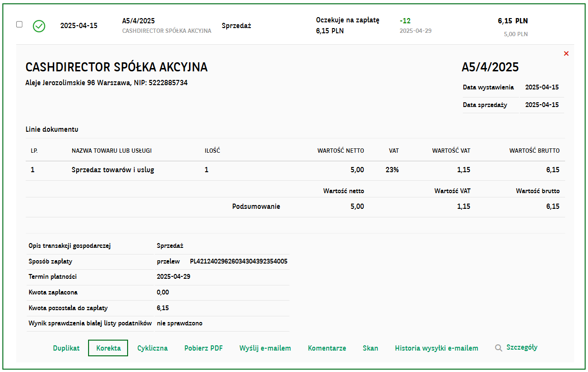Download invoice via Pobierz PDF
Viewport: 588px width, 372px height.
point(203,348)
